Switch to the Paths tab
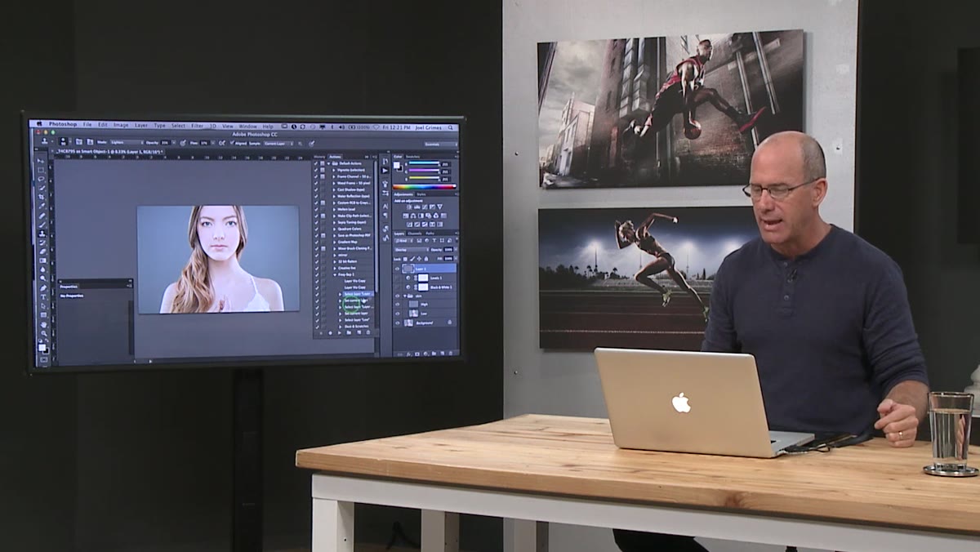 (430, 234)
